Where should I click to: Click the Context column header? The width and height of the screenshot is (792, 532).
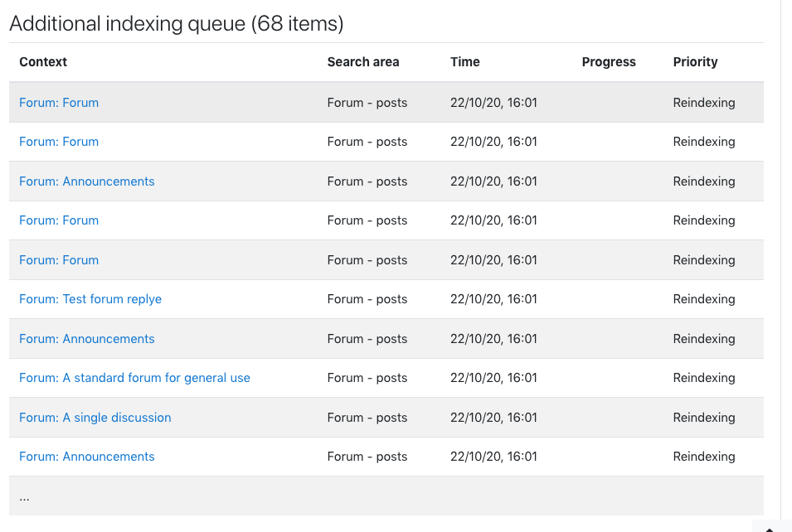click(x=43, y=62)
